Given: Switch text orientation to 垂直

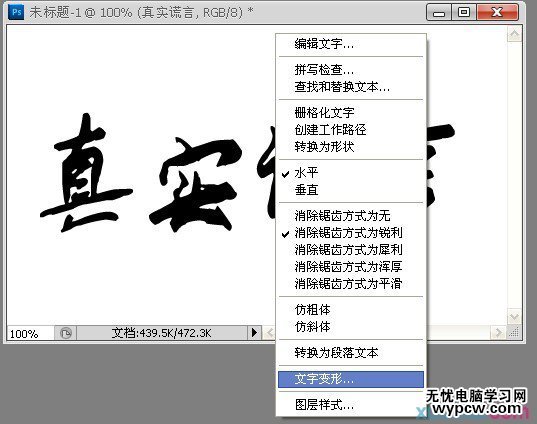Looking at the screenshot, I should tap(351, 190).
